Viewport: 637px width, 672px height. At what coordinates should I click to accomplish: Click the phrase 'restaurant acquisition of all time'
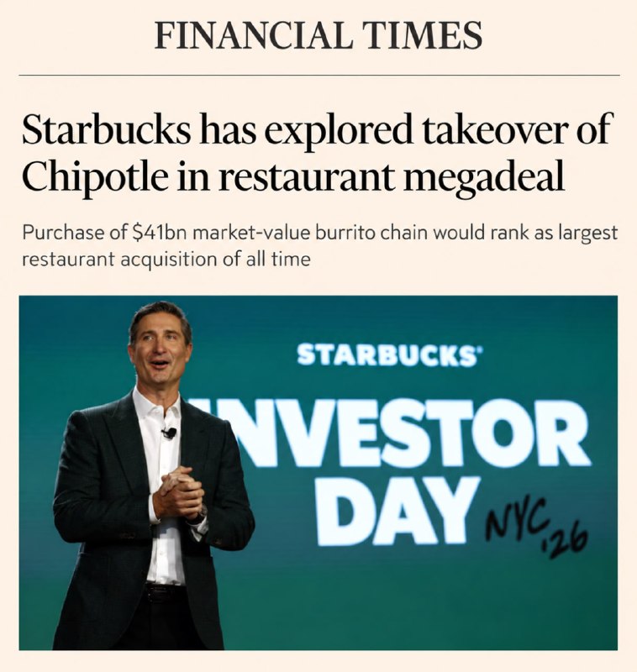point(166,260)
